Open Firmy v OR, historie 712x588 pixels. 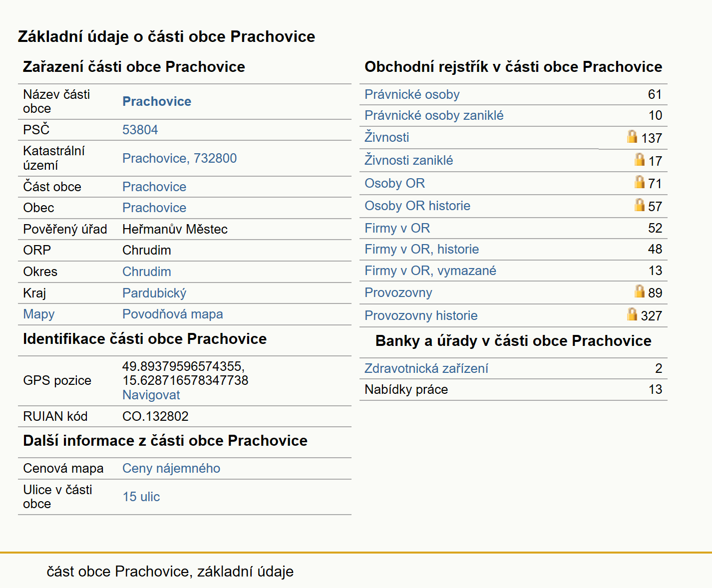[421, 249]
